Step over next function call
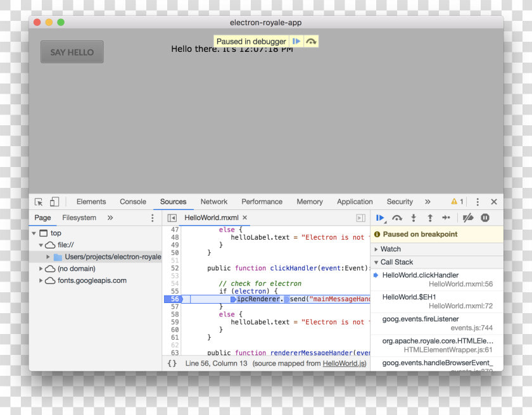Screen dimensions: 532x415 pyautogui.click(x=397, y=218)
